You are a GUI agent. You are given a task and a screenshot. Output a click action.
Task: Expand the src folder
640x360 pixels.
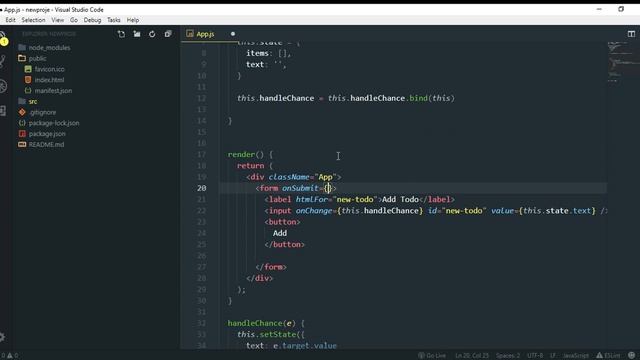point(33,101)
